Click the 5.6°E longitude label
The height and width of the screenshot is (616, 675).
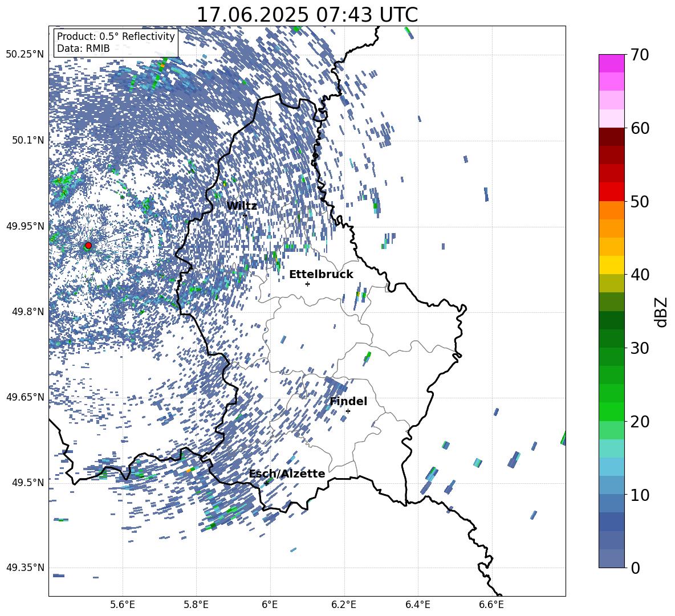(x=123, y=605)
